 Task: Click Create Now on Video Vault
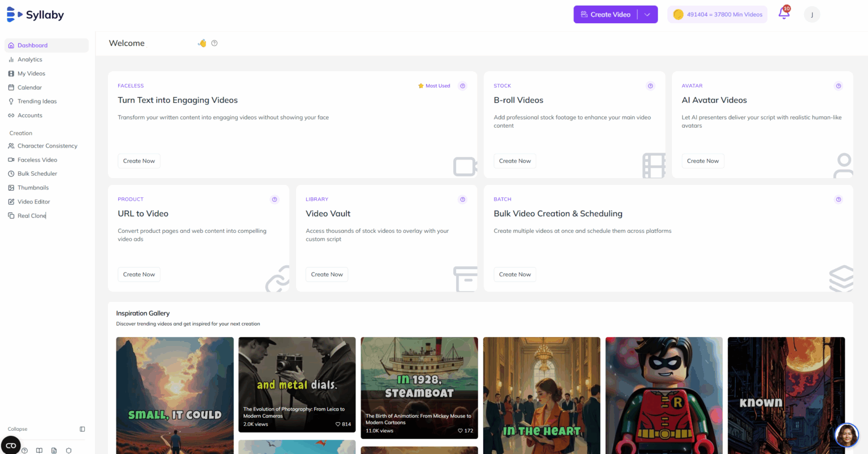click(327, 274)
